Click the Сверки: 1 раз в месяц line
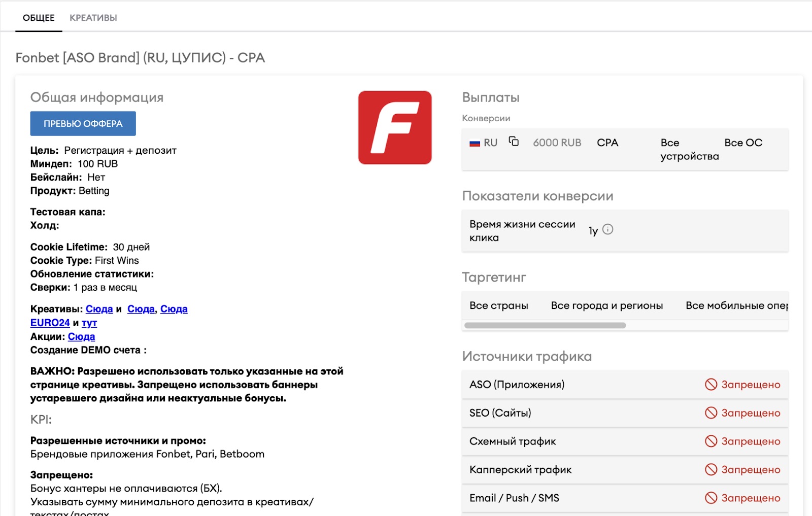812x516 pixels. (x=84, y=288)
